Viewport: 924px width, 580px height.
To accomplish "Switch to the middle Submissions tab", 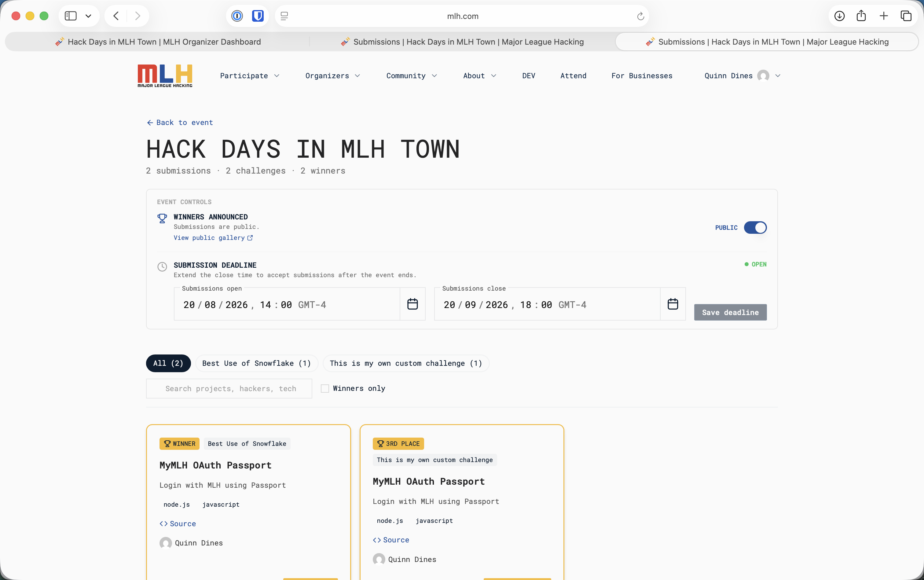I will click(462, 42).
